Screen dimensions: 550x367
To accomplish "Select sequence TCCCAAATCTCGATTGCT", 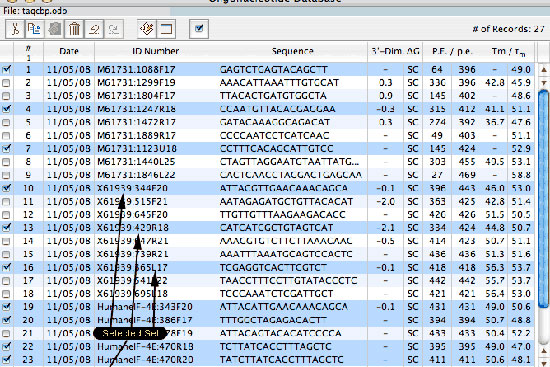I will (276, 294).
